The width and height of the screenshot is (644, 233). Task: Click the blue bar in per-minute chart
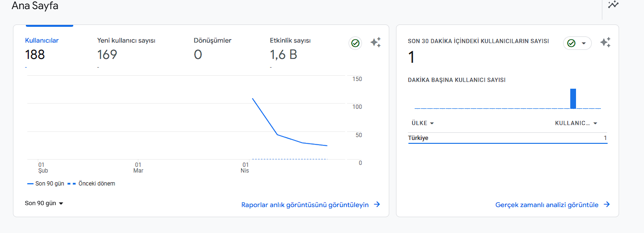pos(573,99)
